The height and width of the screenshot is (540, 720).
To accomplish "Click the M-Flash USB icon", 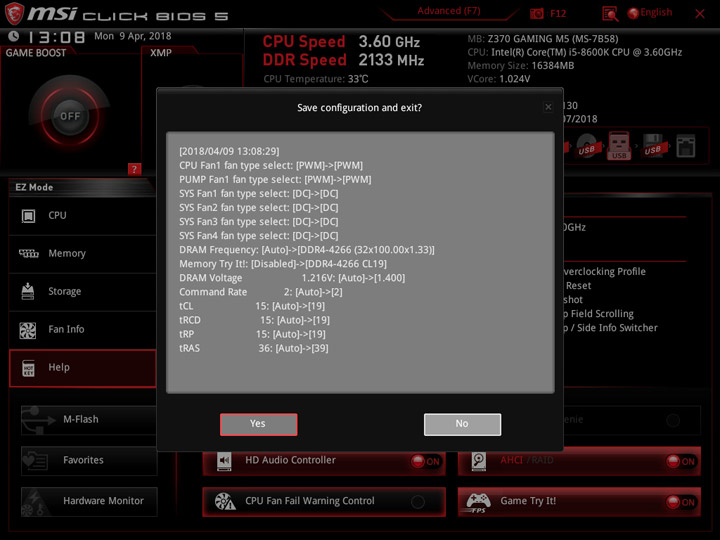I will pyautogui.click(x=38, y=420).
